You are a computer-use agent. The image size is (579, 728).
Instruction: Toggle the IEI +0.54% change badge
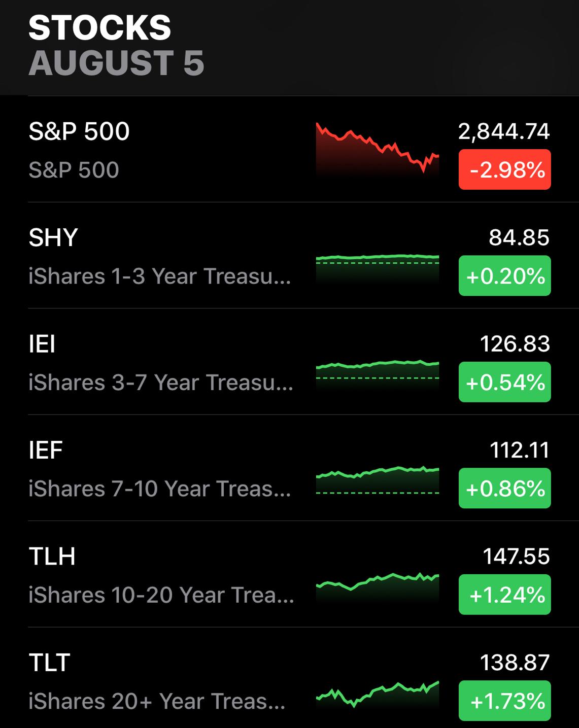click(504, 382)
